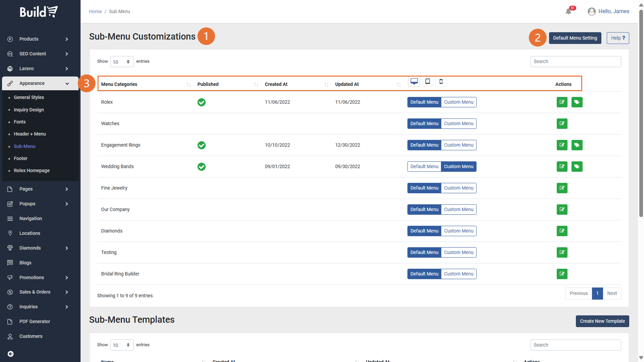Open Header + Menu in sidebar
The image size is (644, 362).
(30, 134)
